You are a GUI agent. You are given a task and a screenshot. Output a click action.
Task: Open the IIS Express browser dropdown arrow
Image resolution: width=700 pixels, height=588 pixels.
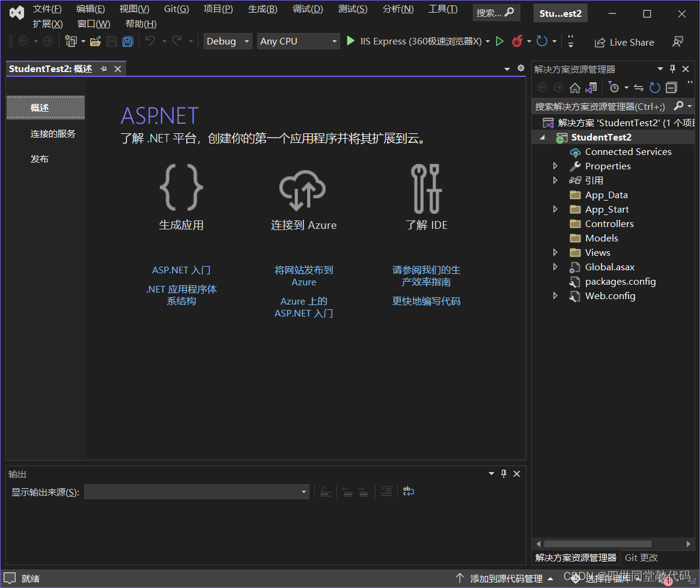click(487, 41)
